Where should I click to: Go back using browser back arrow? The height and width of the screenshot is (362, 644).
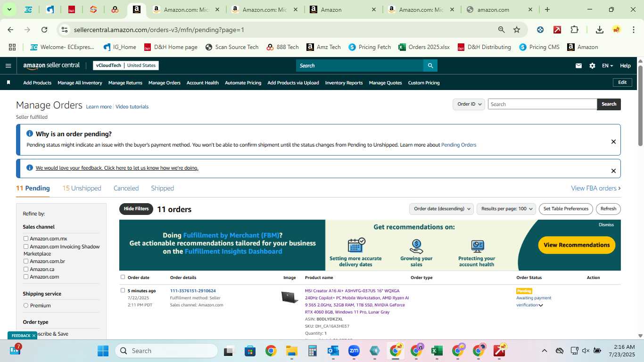11,30
